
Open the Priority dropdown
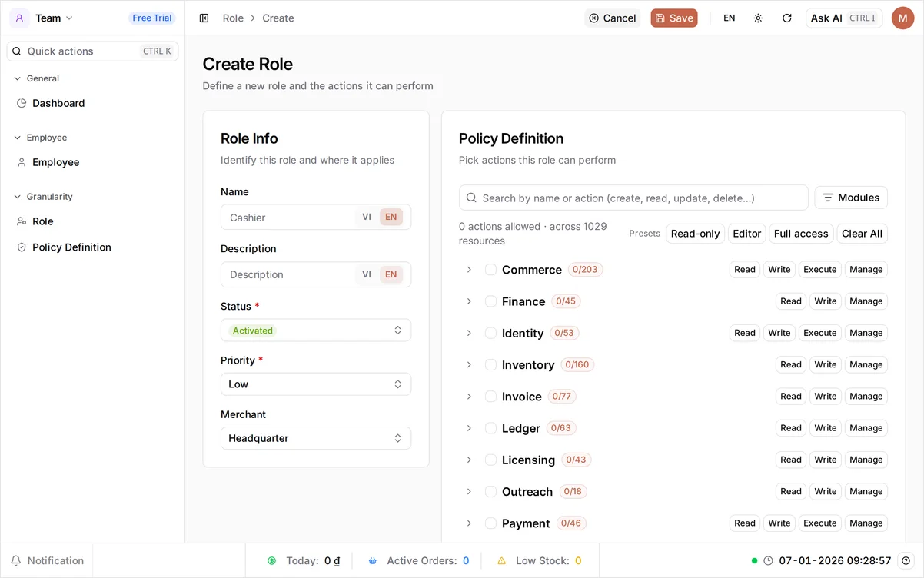tap(316, 384)
